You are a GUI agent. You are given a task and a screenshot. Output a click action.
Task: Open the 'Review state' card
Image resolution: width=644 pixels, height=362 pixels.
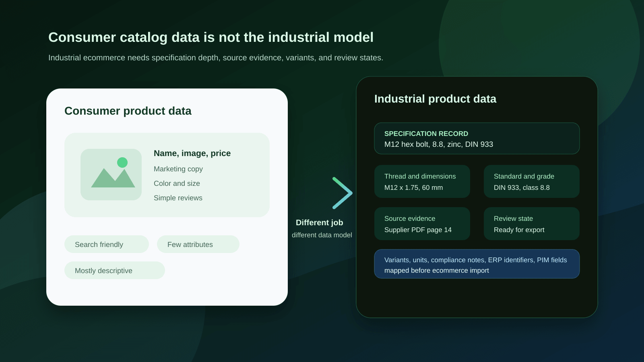tap(532, 224)
